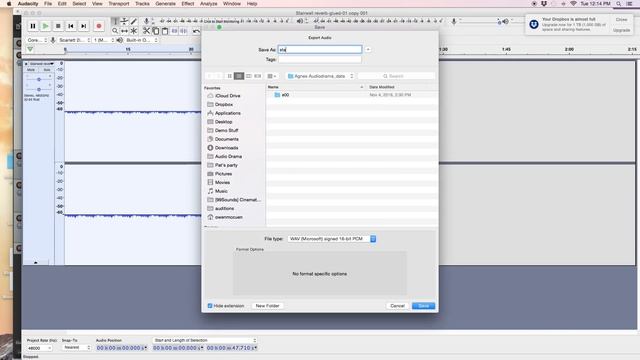Click the Tags input field
640x360 pixels.
pyautogui.click(x=320, y=60)
